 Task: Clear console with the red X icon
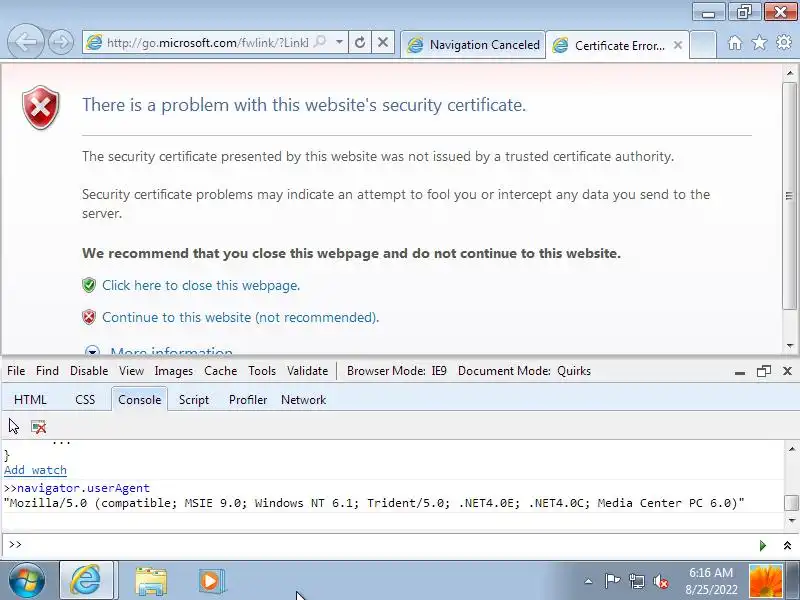[38, 427]
